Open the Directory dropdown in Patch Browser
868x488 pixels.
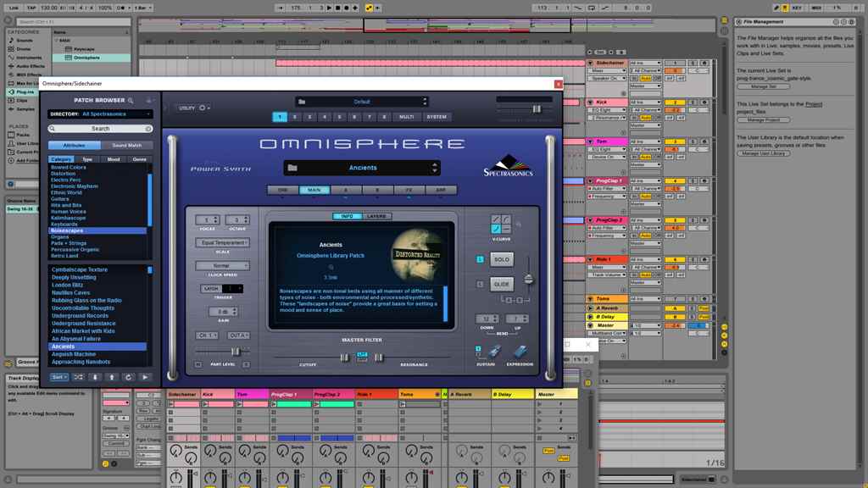point(100,114)
